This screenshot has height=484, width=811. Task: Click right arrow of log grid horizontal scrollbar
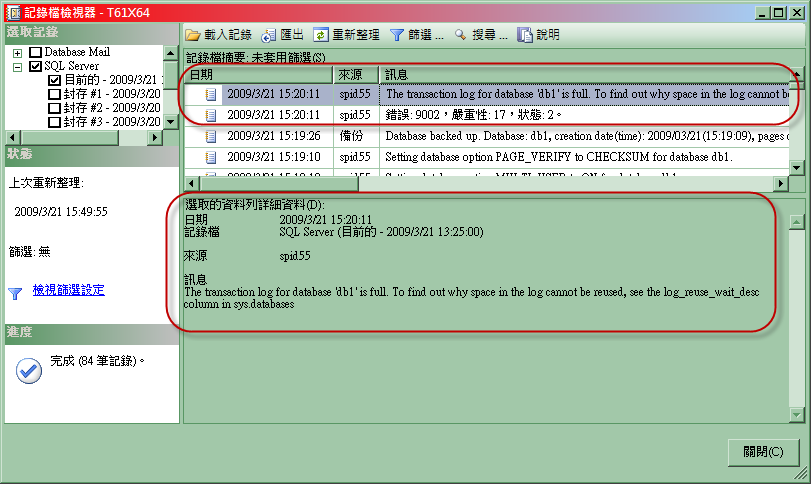point(781,183)
